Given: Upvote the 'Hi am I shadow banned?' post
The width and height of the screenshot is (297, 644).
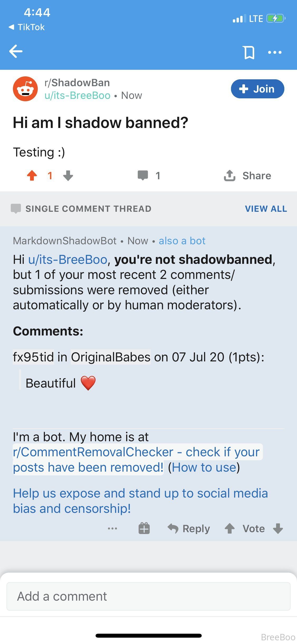Looking at the screenshot, I should (32, 176).
